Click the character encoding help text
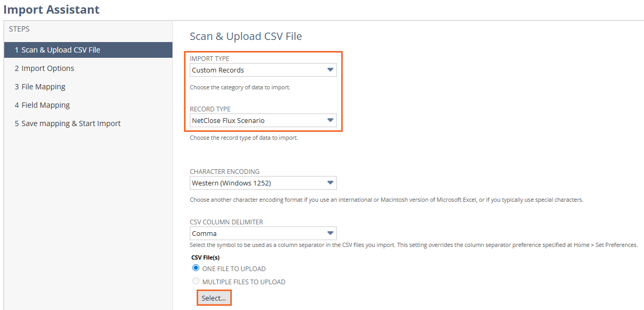The image size is (644, 310). click(x=386, y=200)
